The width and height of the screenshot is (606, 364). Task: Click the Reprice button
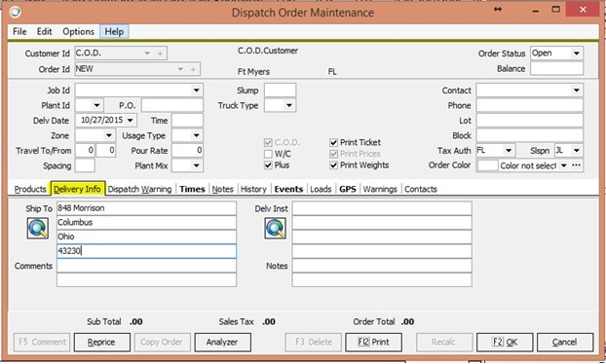pos(101,342)
